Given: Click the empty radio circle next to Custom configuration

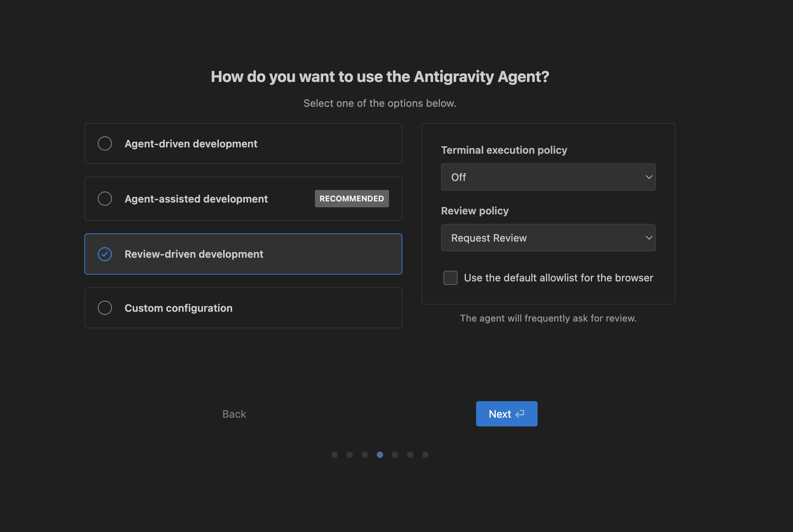Looking at the screenshot, I should (105, 308).
